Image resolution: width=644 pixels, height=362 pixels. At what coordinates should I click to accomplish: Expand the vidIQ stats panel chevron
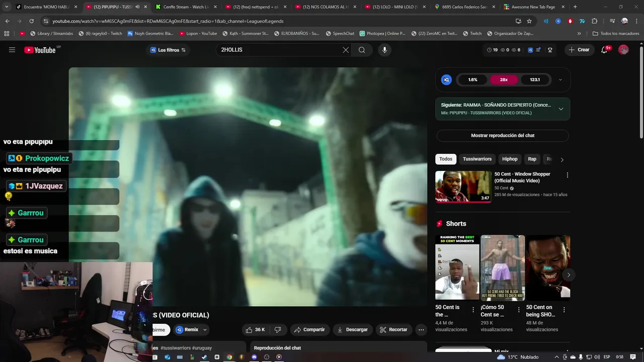(560, 80)
